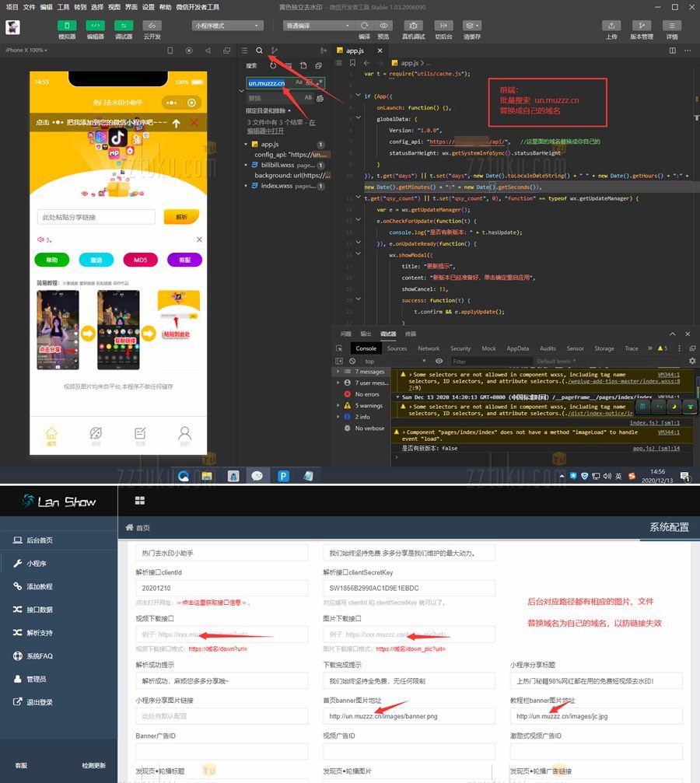Toggle the eye icon beside console filter

(x=439, y=361)
